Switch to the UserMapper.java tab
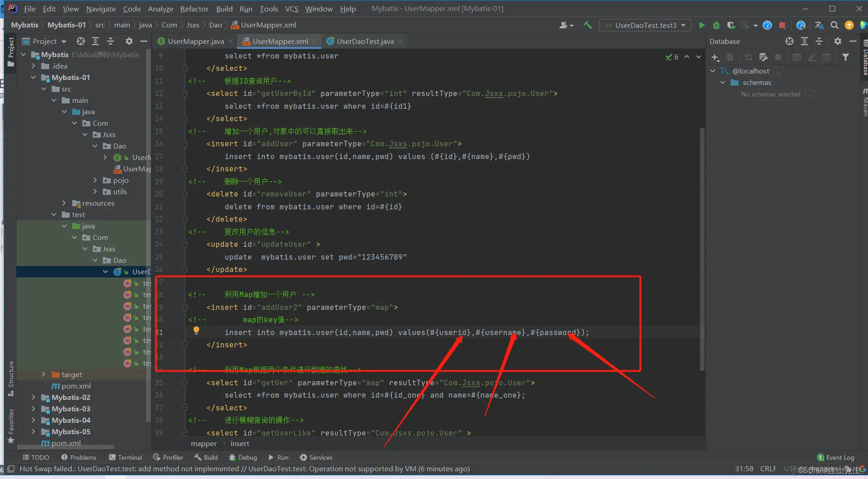 pos(195,41)
